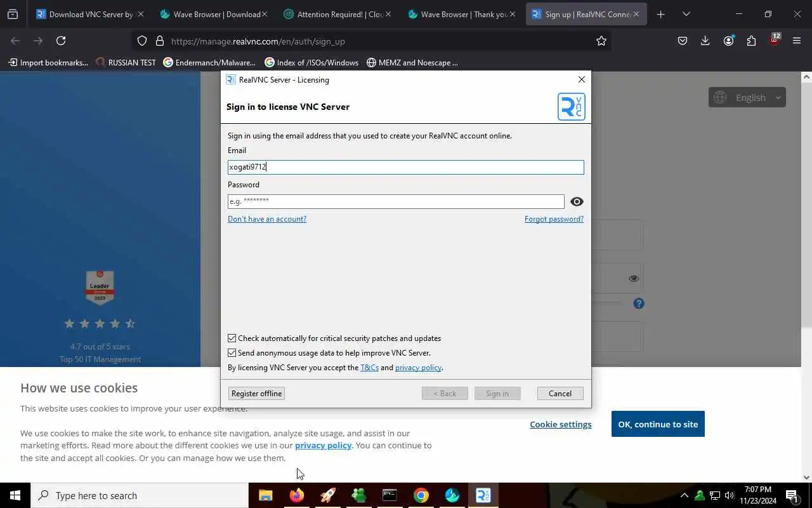This screenshot has width=812, height=508.
Task: Click the Windows taskbar search box
Action: (140, 495)
